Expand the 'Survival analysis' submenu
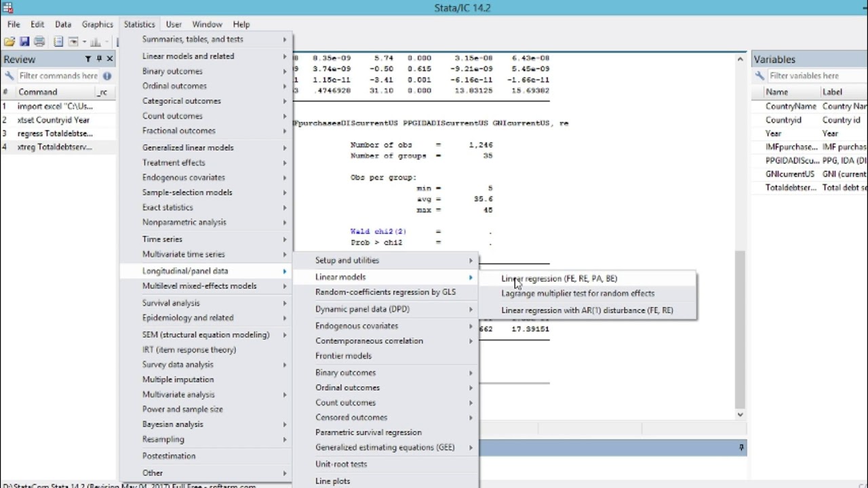This screenshot has width=868, height=488. (206, 303)
